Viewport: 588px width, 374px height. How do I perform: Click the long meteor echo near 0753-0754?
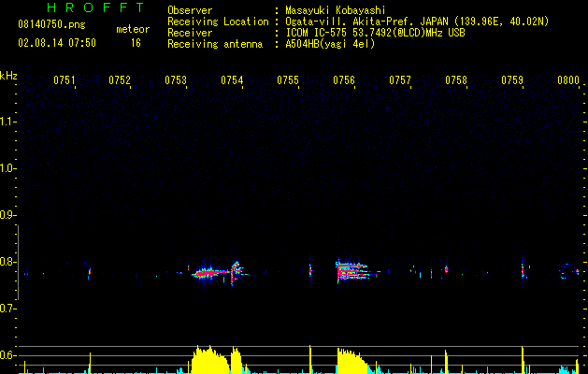(210, 273)
